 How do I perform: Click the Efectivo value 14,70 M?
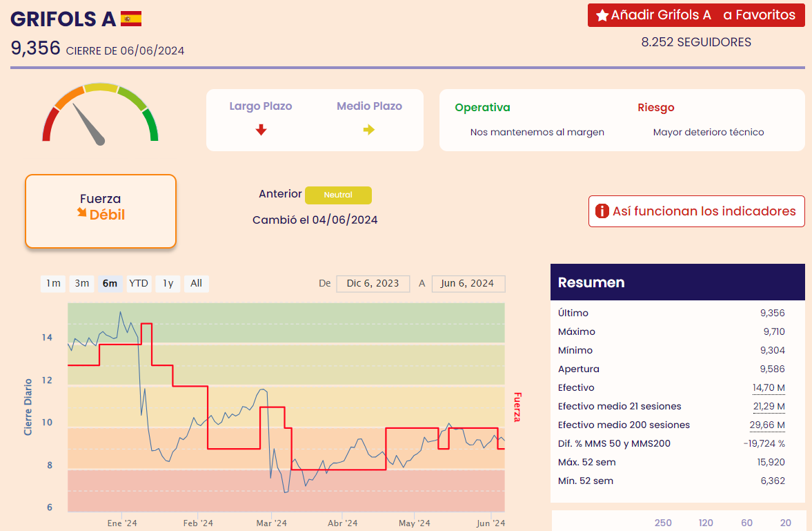pyautogui.click(x=769, y=388)
